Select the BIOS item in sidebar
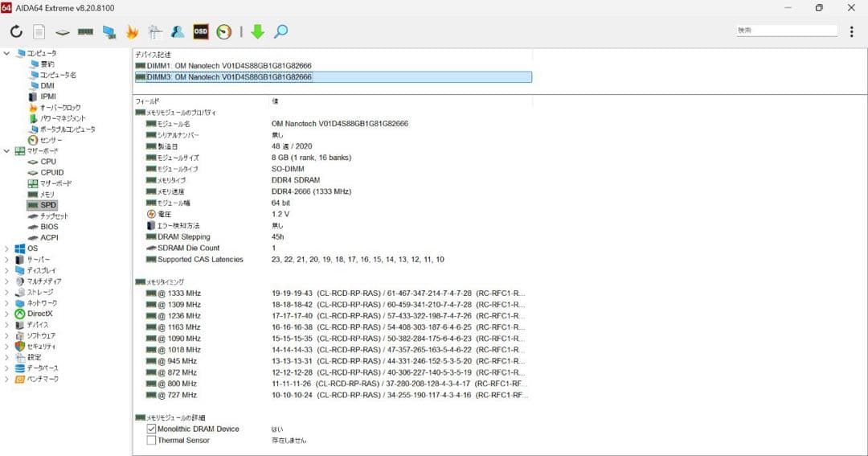868x456 pixels. [x=48, y=227]
